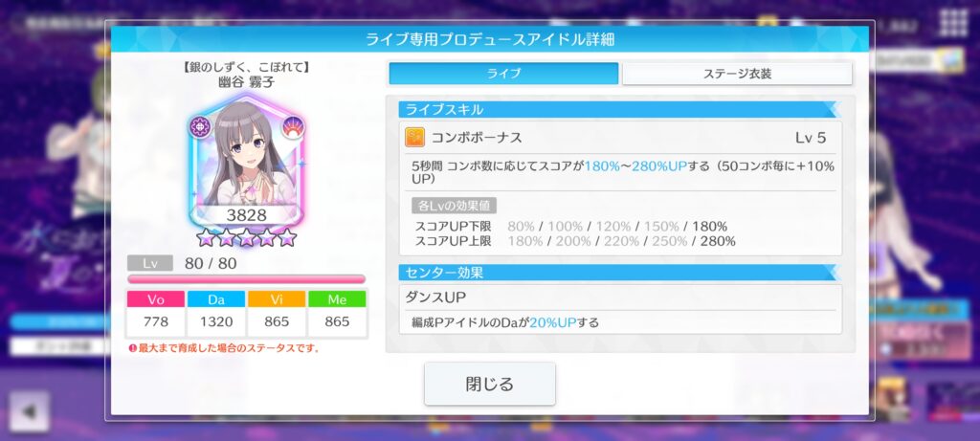Viewport: 980px width, 441px height.
Task: Click the 3828 total power value
Action: 246,215
